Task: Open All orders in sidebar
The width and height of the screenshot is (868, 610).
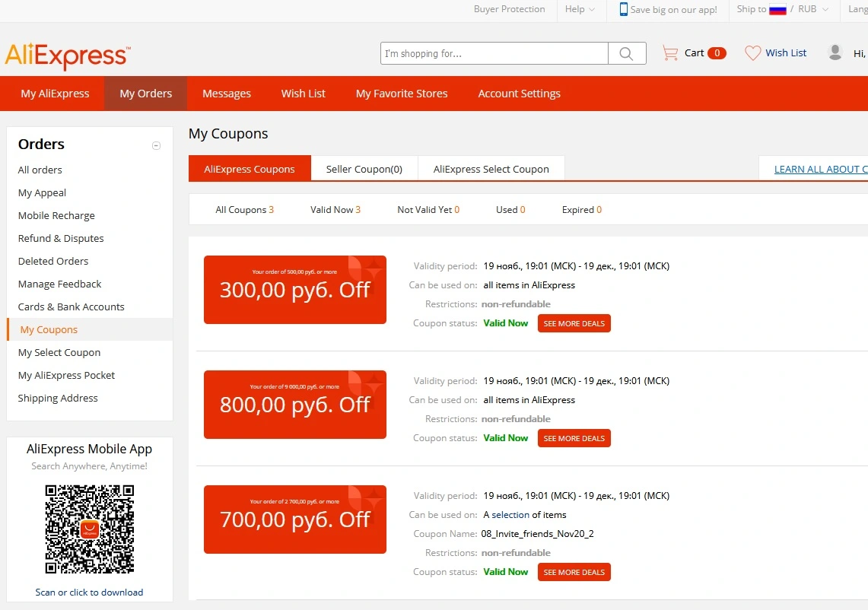Action: point(40,170)
